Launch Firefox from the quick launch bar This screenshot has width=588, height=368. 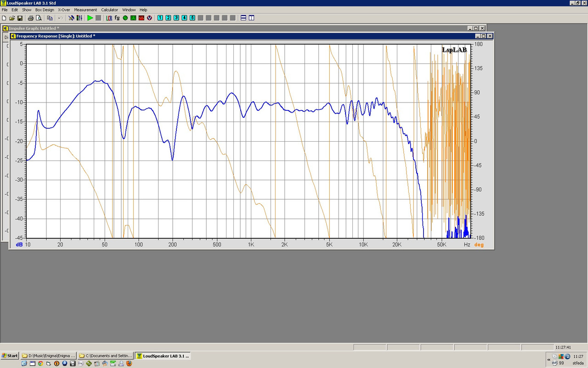click(x=129, y=363)
